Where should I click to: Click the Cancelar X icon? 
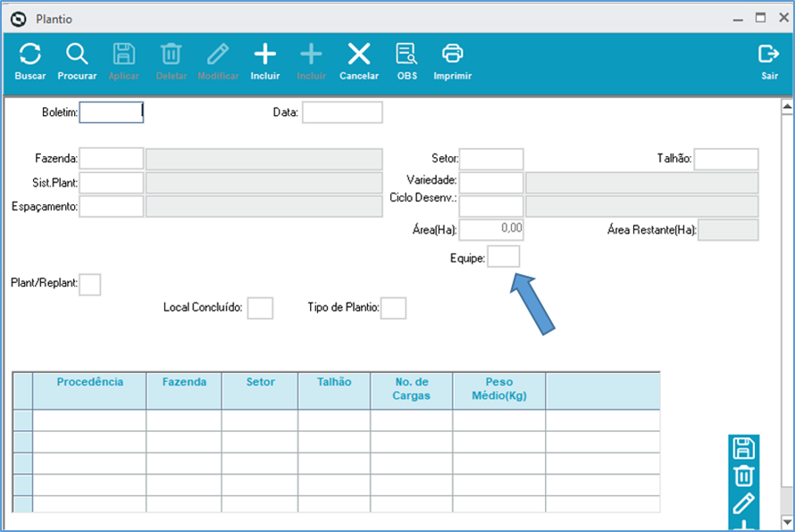[x=359, y=54]
